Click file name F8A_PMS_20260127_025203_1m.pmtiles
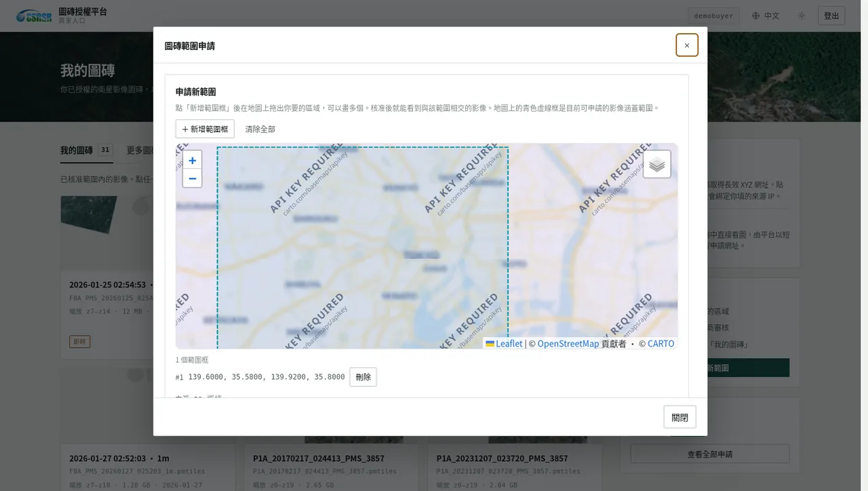868x491 pixels. pyautogui.click(x=137, y=471)
